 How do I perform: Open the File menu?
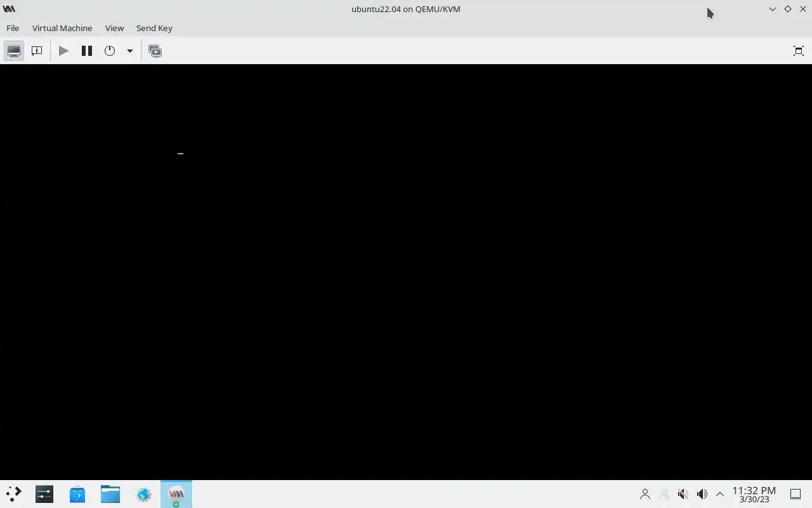click(13, 28)
